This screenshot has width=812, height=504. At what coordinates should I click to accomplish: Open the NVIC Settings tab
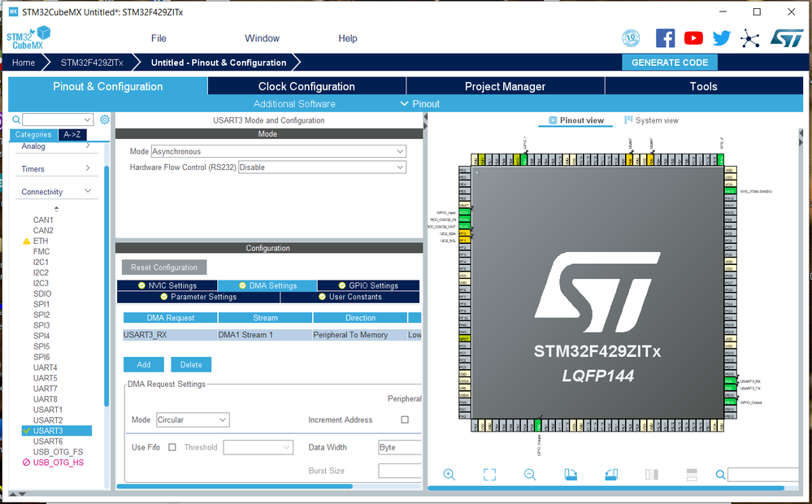coord(167,285)
